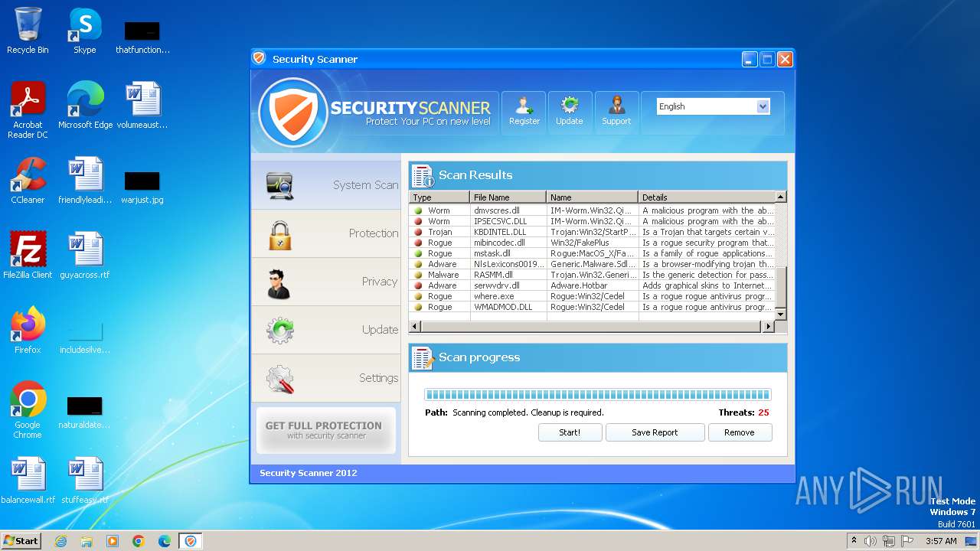Open CCleaner desktop shortcut
The height and width of the screenshot is (551, 980).
[28, 181]
